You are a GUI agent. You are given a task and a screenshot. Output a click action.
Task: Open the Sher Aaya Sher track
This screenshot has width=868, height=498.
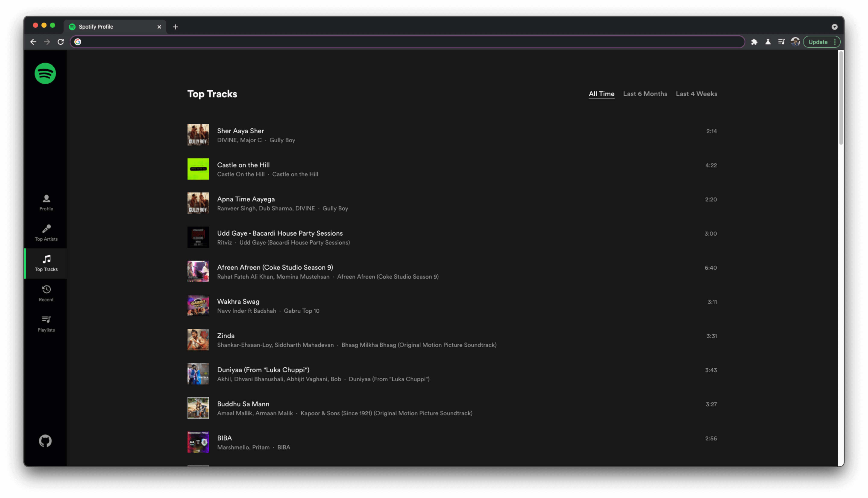point(240,131)
